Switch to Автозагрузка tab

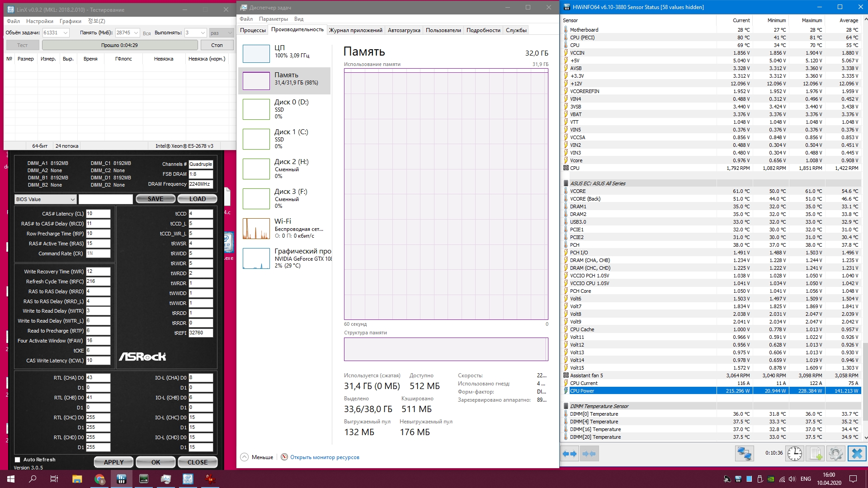[404, 30]
